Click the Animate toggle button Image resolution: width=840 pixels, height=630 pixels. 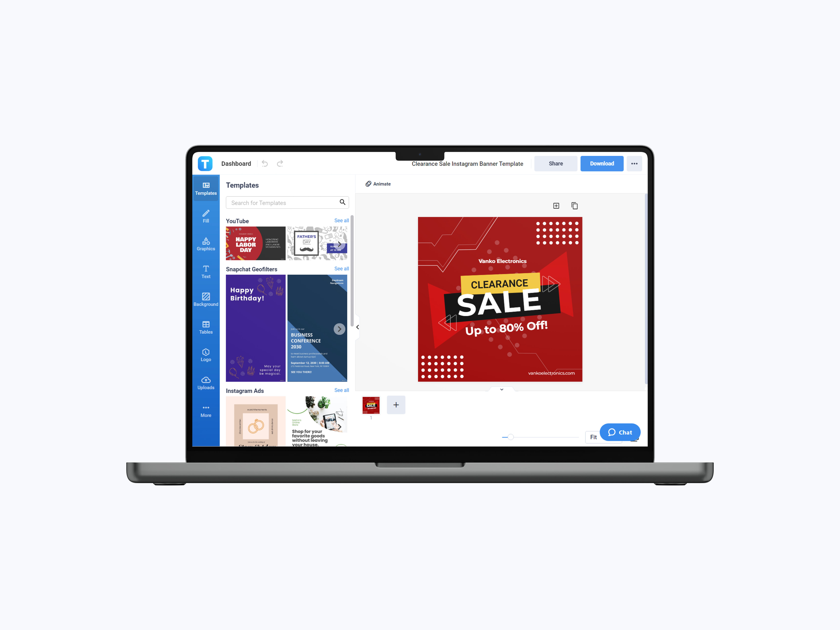coord(378,183)
